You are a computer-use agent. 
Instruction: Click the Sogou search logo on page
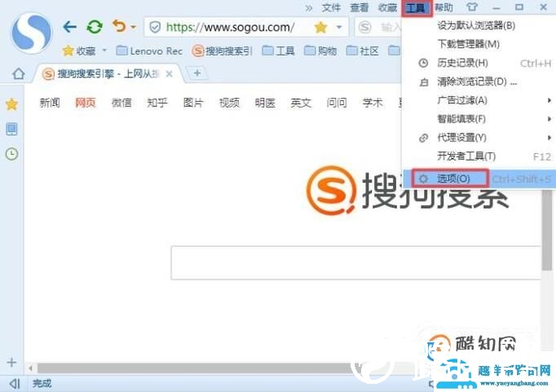coord(408,191)
